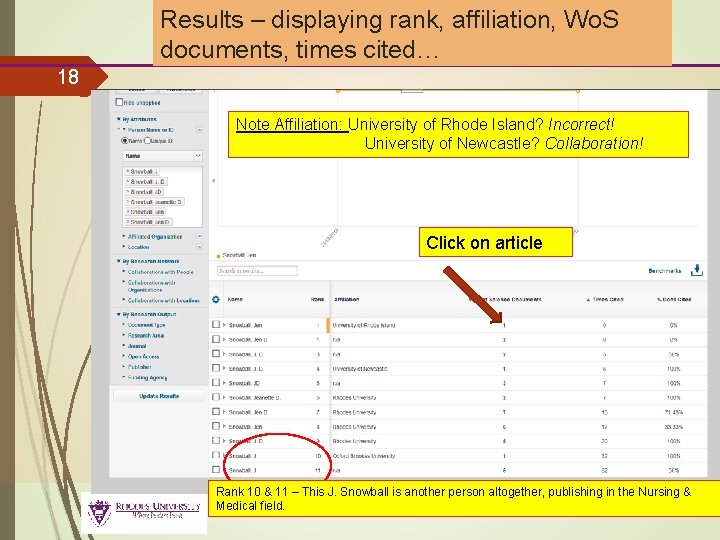Check the box for Snowball, JD row
The width and height of the screenshot is (720, 540).
(x=216, y=382)
